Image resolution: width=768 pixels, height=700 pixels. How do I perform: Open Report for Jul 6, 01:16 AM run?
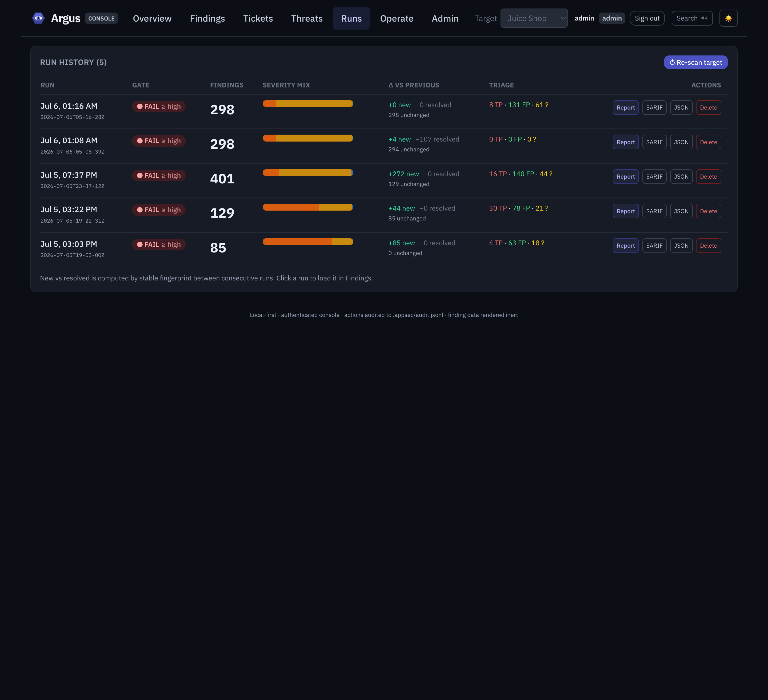625,108
